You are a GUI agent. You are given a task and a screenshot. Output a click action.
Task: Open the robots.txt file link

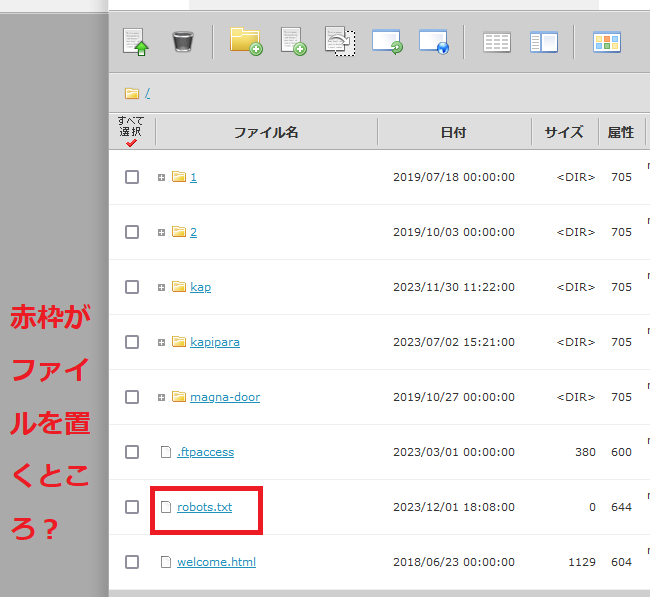[204, 507]
